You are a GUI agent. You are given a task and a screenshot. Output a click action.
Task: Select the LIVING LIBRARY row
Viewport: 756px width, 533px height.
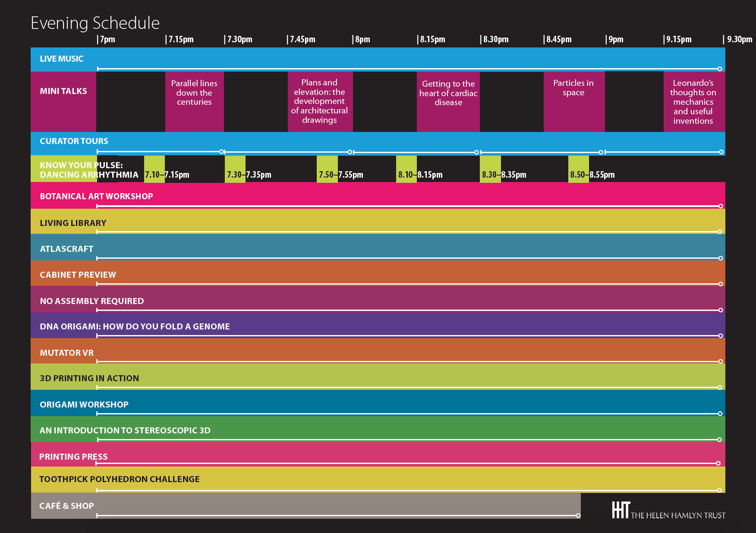pos(378,221)
